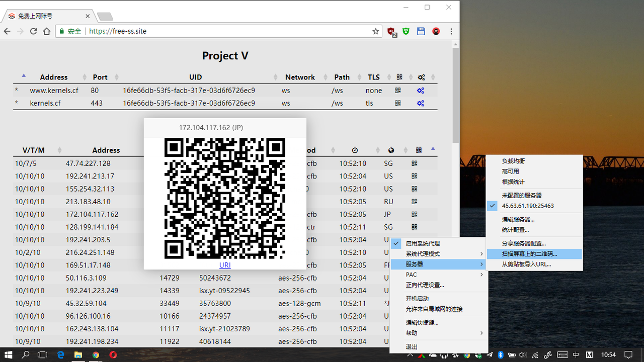The width and height of the screenshot is (644, 362).
Task: Show QR code for kernels.cf port 443 row
Action: click(398, 103)
